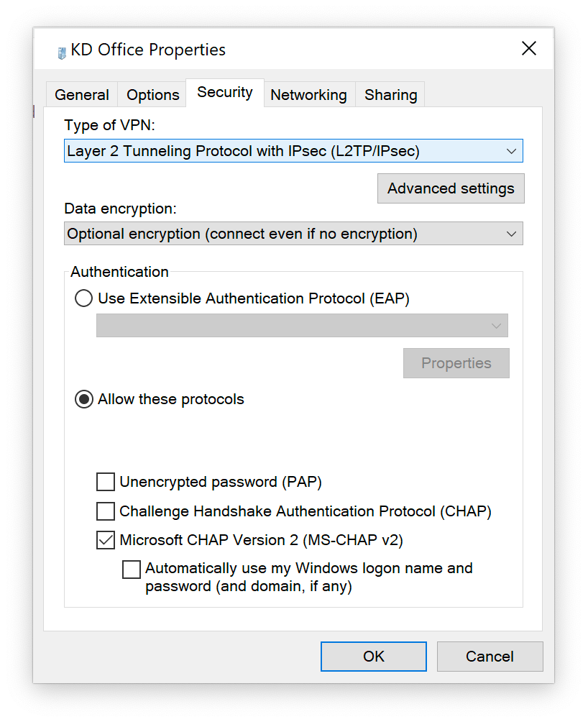Click the KD Office connection icon in title bar

(x=62, y=52)
